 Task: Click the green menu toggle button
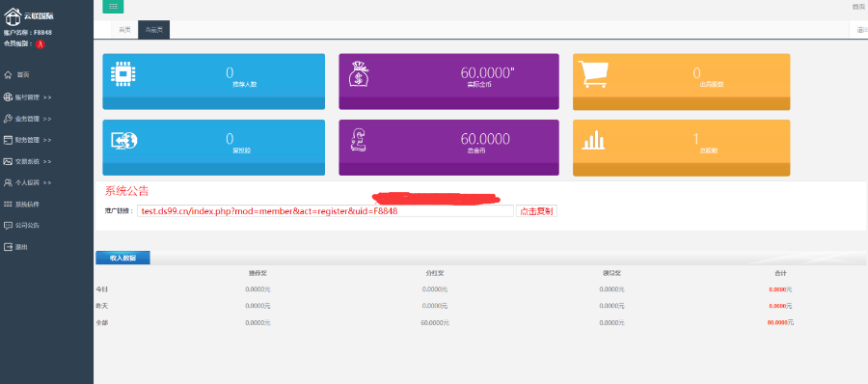[x=113, y=6]
